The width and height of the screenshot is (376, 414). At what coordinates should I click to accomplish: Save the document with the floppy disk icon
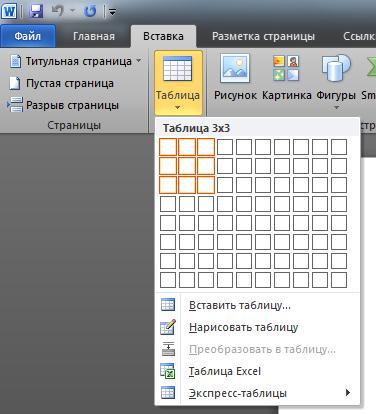[36, 11]
